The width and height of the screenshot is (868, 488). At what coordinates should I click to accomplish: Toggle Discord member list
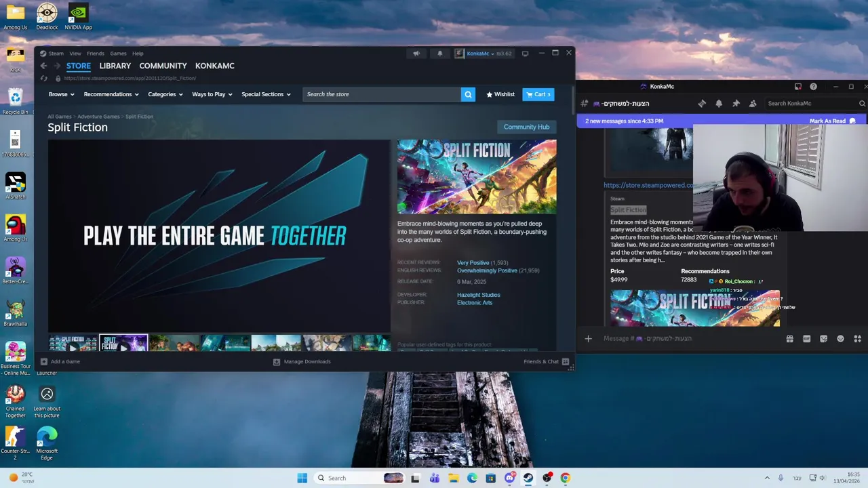[x=753, y=104]
